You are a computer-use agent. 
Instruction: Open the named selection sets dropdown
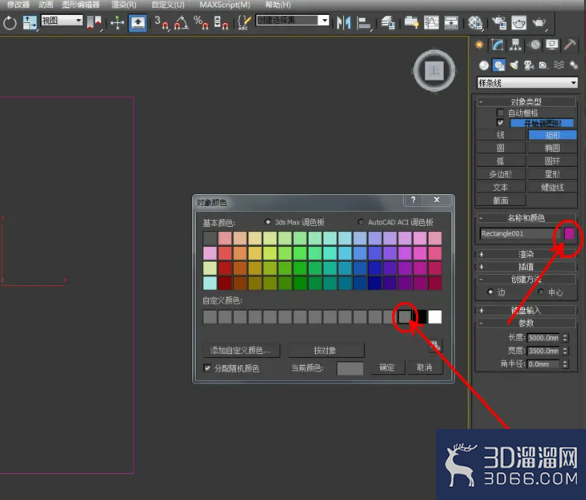pyautogui.click(x=292, y=20)
